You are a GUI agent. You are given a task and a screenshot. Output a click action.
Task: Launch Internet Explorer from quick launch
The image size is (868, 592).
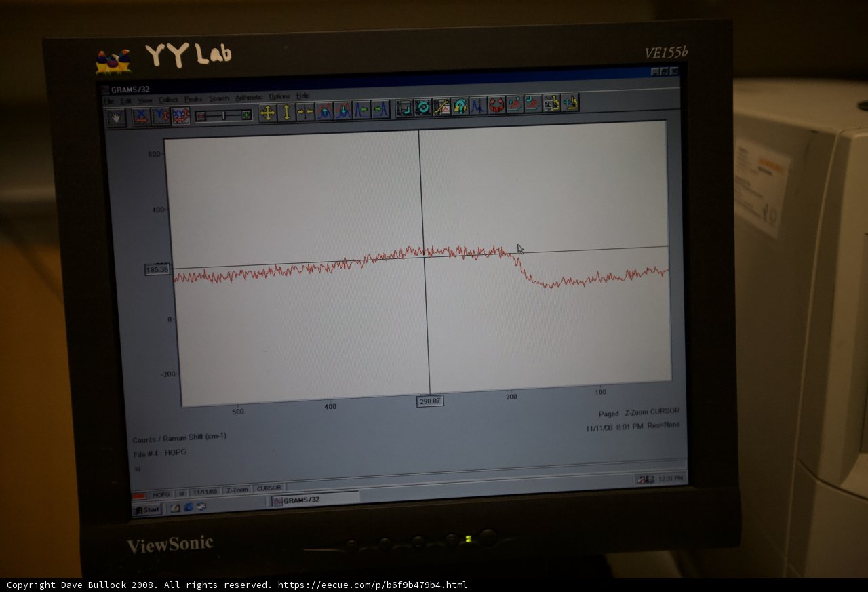pyautogui.click(x=188, y=507)
